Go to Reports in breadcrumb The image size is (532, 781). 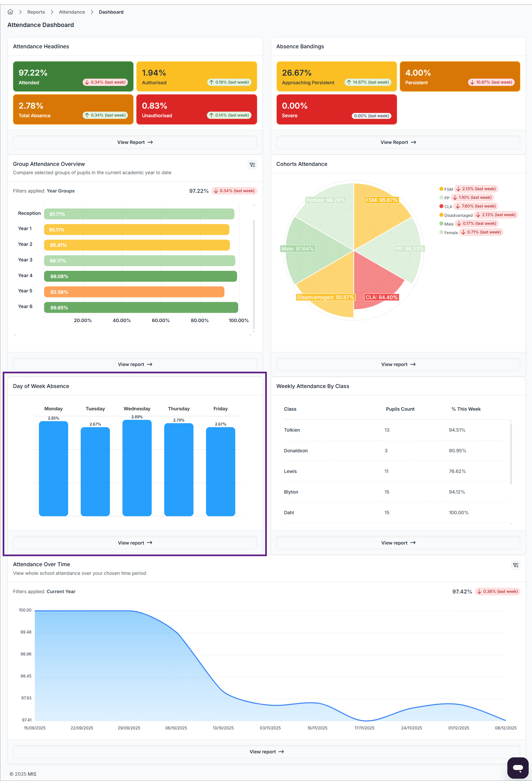pyautogui.click(x=36, y=12)
